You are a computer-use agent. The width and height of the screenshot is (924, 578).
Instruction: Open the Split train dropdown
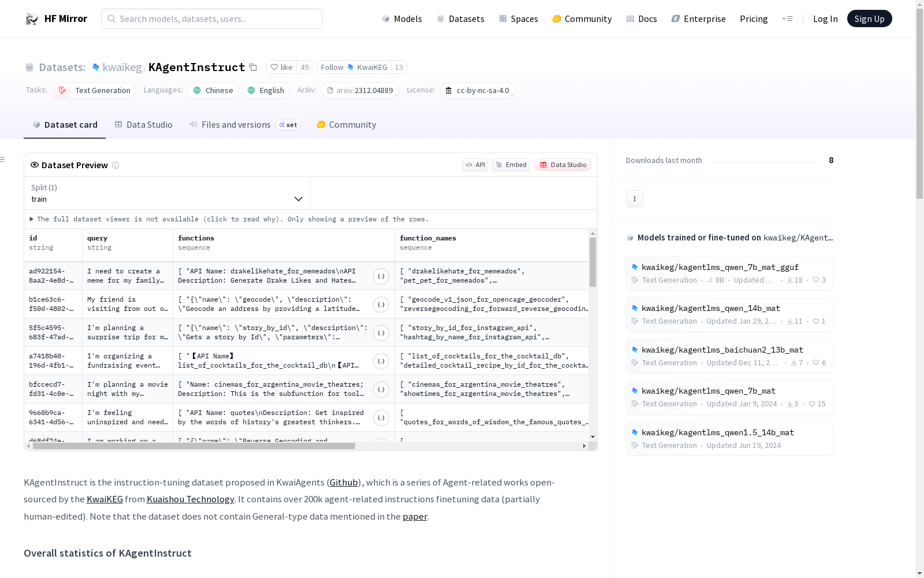click(167, 193)
